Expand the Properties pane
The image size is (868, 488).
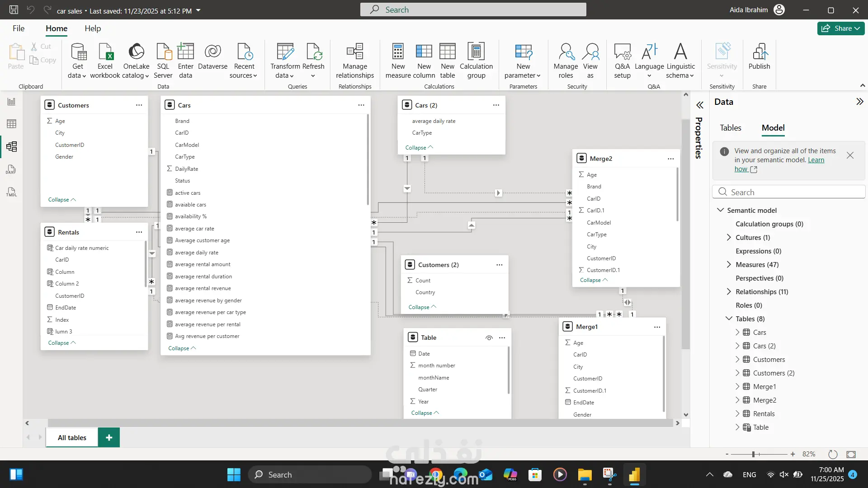[x=699, y=105]
